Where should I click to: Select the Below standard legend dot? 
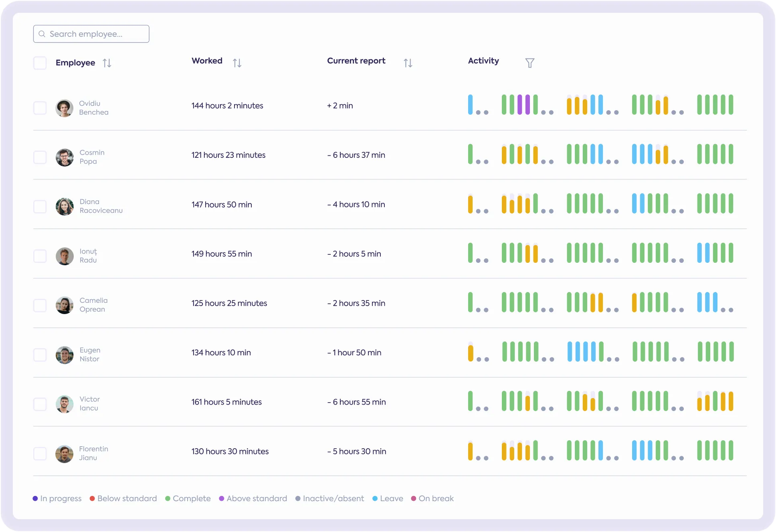pyautogui.click(x=92, y=498)
